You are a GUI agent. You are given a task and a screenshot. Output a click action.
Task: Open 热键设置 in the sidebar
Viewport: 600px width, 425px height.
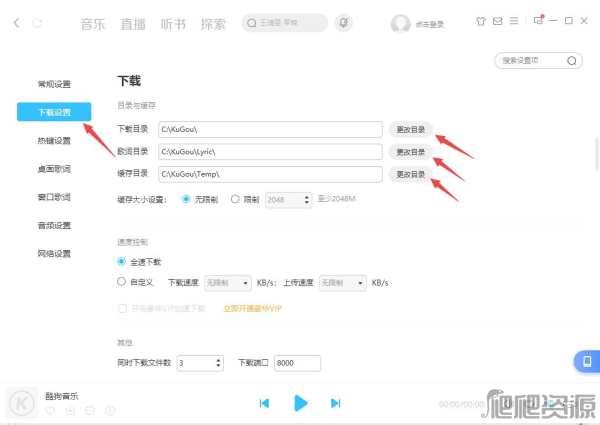pyautogui.click(x=54, y=141)
